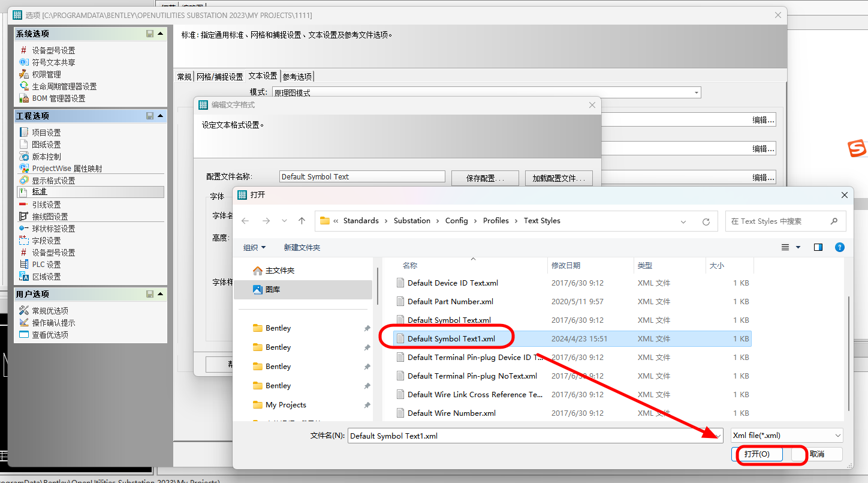Switch to the 参考选项 tab
Image resolution: width=868 pixels, height=483 pixels.
point(297,76)
